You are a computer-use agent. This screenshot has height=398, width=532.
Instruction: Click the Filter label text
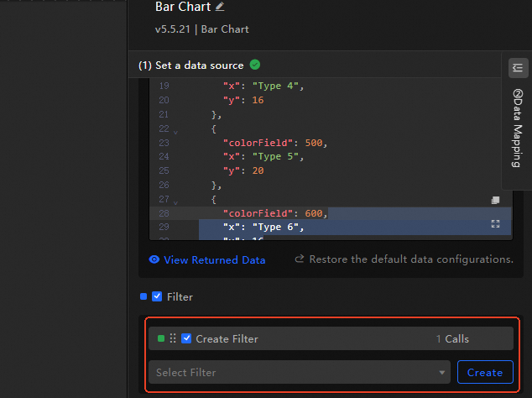[x=180, y=296]
